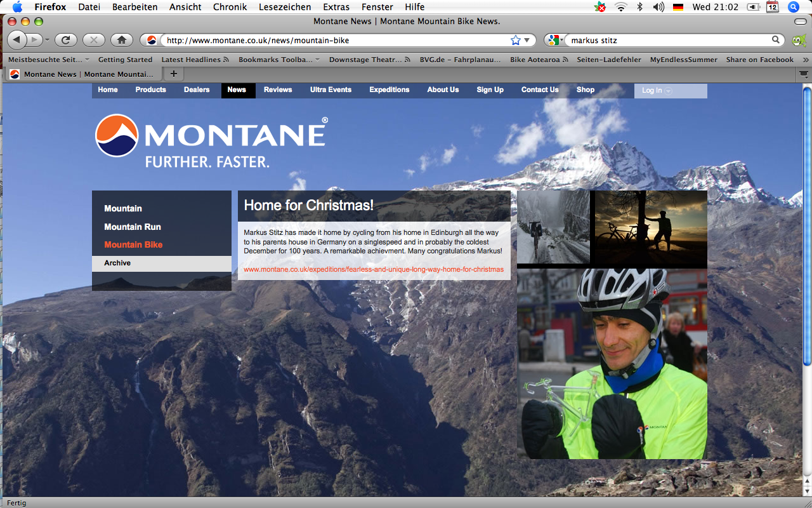Image resolution: width=812 pixels, height=508 pixels.
Task: Open the Contact Us page
Action: [x=540, y=90]
